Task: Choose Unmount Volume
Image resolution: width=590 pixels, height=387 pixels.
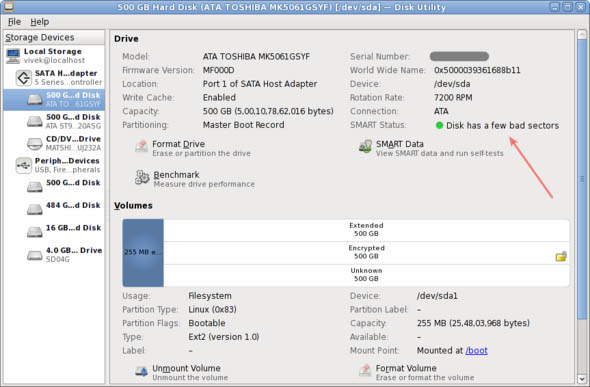Action: click(182, 372)
